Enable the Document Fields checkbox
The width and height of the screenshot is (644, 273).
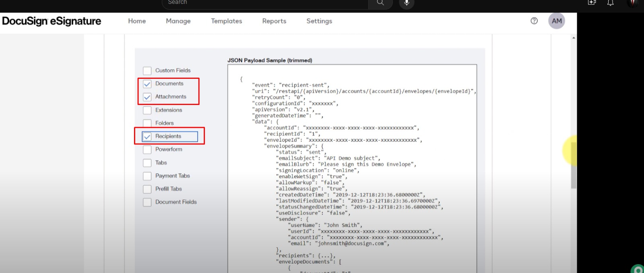point(147,202)
